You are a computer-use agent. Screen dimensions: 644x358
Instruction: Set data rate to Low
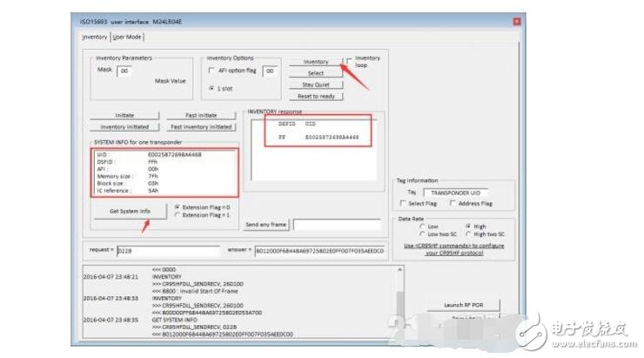(422, 226)
